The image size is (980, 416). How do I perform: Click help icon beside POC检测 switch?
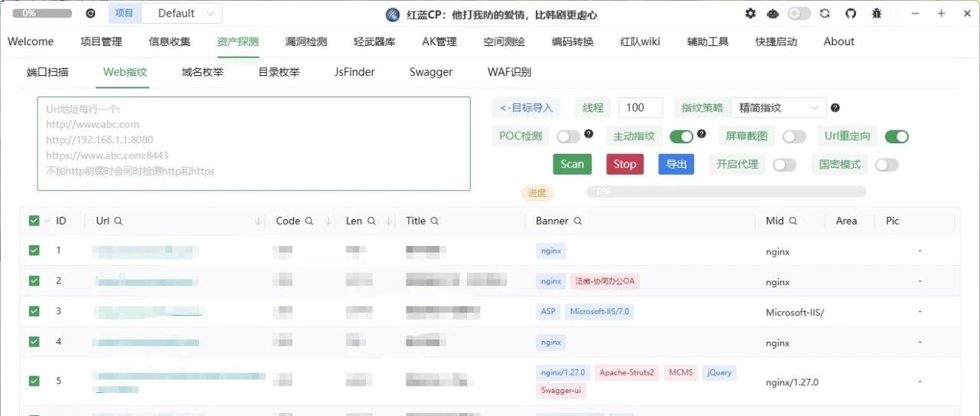point(589,133)
